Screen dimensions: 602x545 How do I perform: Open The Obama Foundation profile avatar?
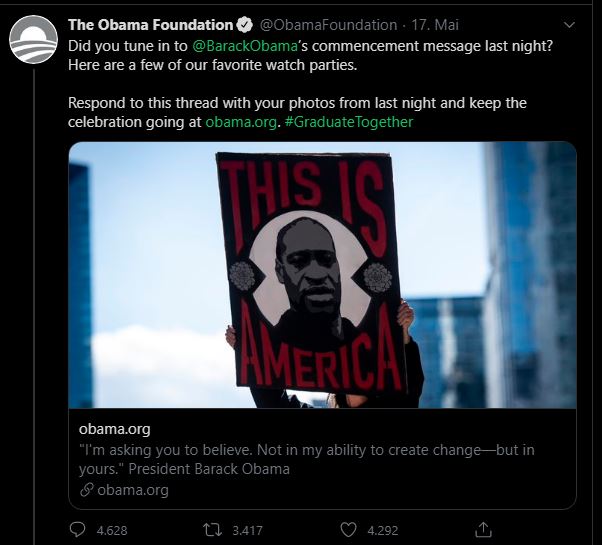pos(33,40)
